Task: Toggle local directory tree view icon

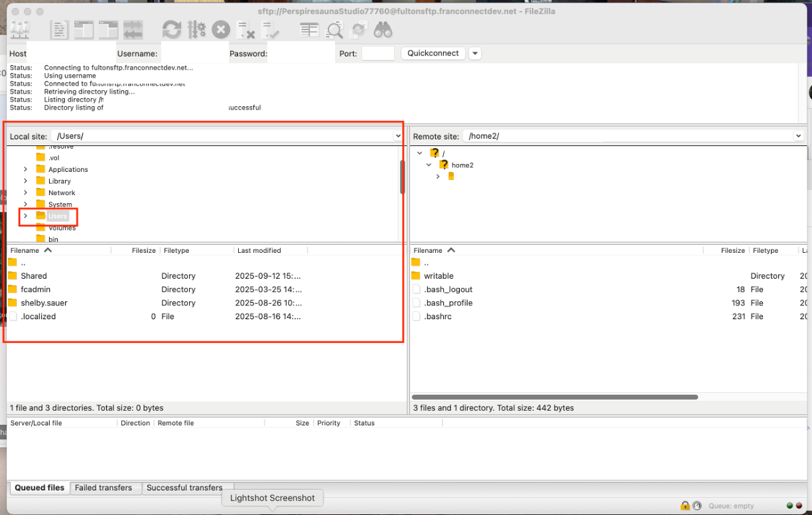Action: [x=84, y=30]
